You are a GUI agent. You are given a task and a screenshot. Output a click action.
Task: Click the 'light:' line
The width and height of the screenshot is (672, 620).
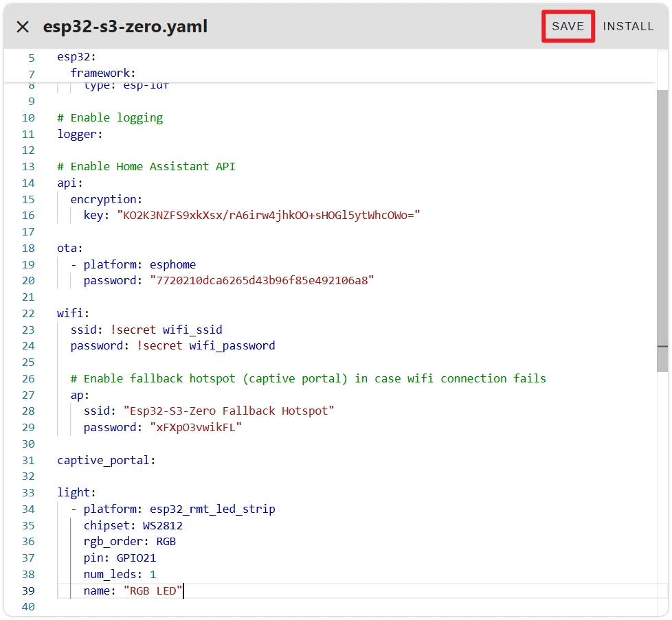tap(77, 492)
